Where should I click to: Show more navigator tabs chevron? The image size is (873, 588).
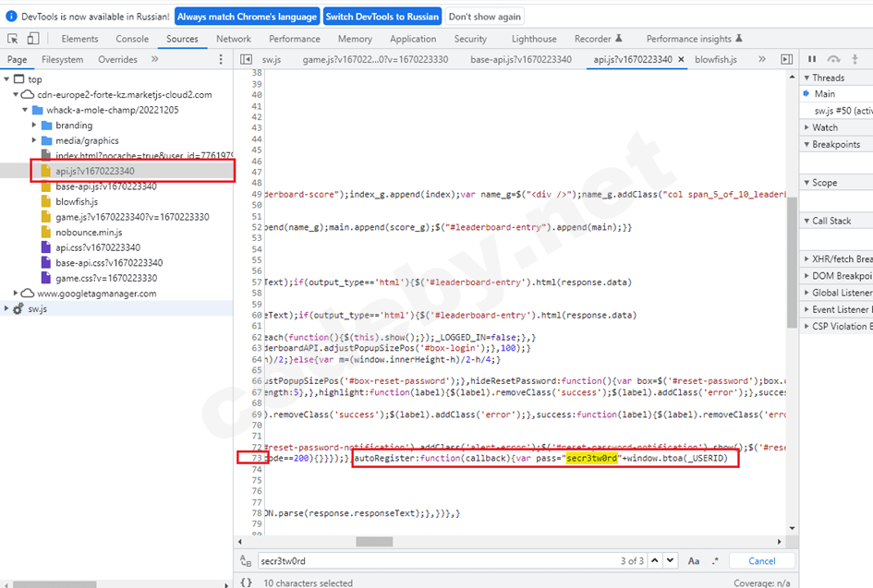pos(155,59)
